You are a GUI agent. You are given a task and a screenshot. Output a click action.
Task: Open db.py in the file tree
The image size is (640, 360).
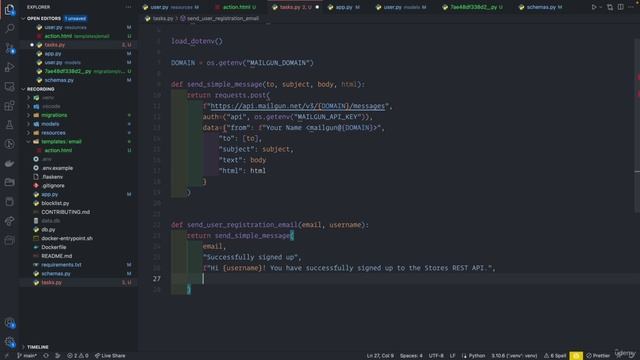48,229
